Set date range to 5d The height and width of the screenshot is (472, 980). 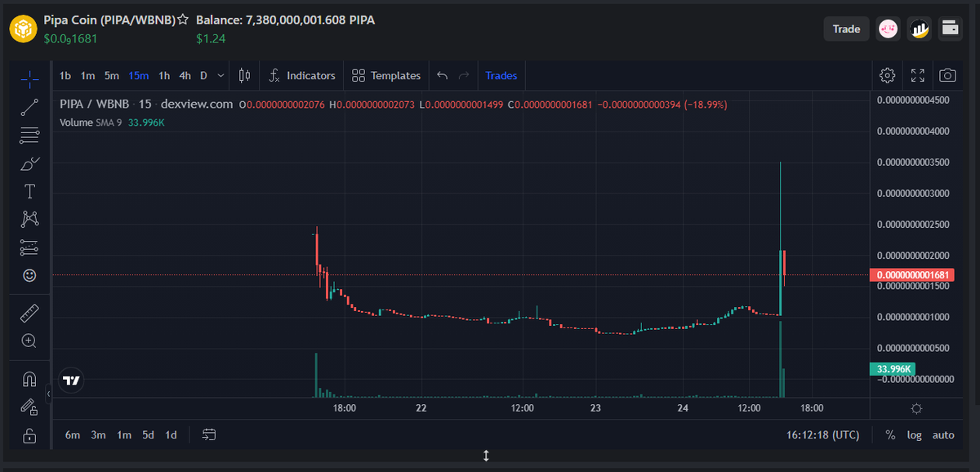(148, 435)
